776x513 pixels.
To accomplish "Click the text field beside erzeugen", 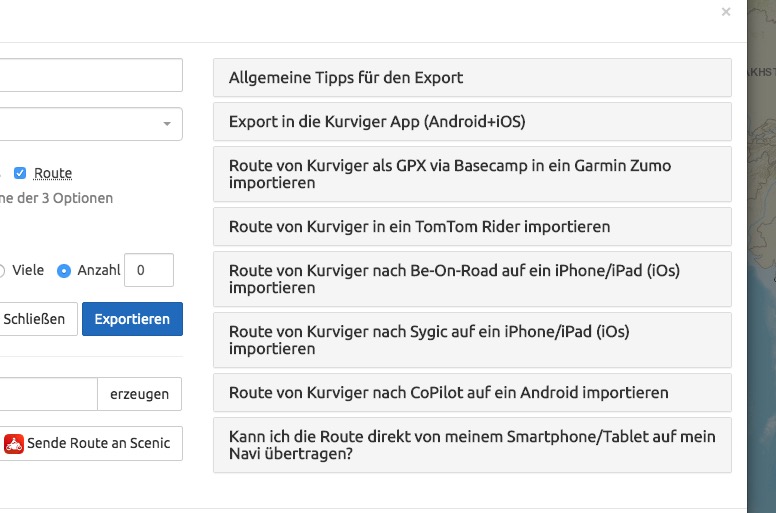I will coord(45,394).
